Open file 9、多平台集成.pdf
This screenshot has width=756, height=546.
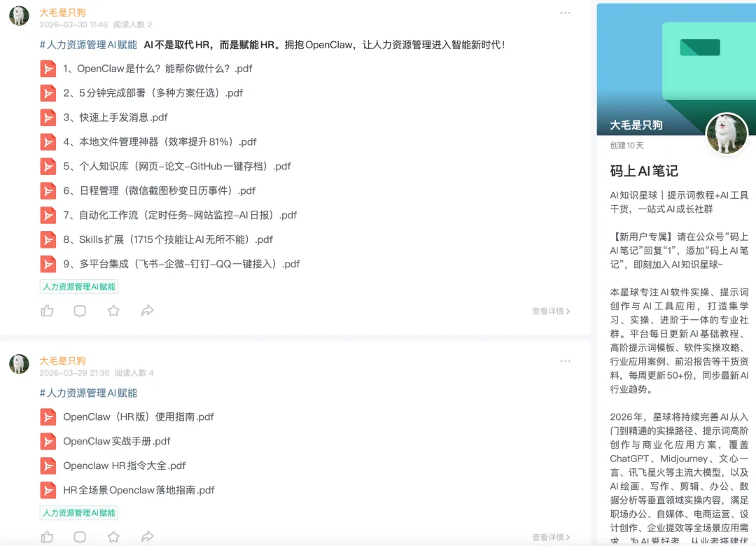(181, 265)
